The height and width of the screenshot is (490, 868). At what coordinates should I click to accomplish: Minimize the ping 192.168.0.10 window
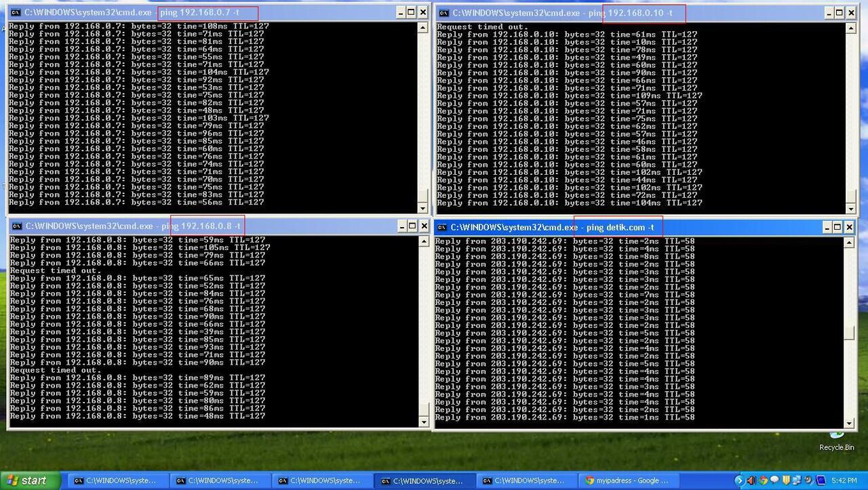(x=829, y=13)
